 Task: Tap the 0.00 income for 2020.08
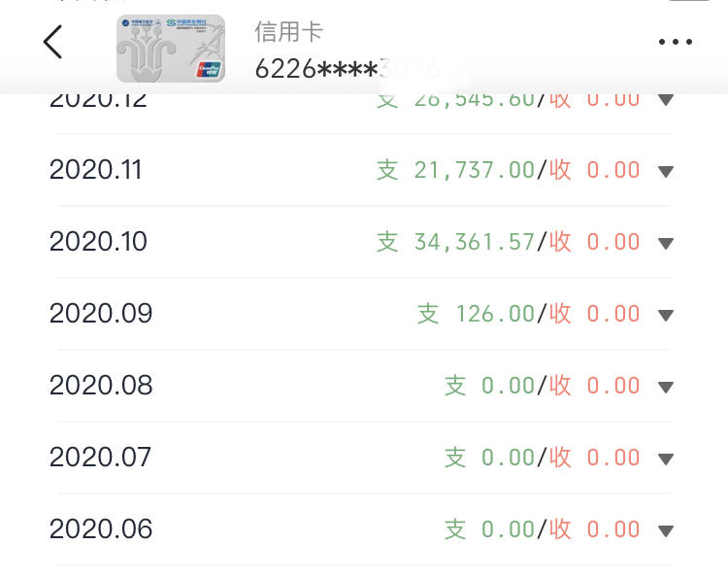pos(613,386)
